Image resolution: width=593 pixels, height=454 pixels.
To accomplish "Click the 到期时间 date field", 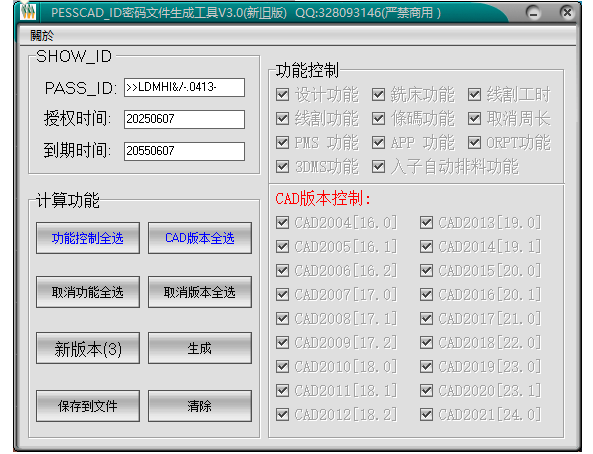I will pyautogui.click(x=184, y=151).
